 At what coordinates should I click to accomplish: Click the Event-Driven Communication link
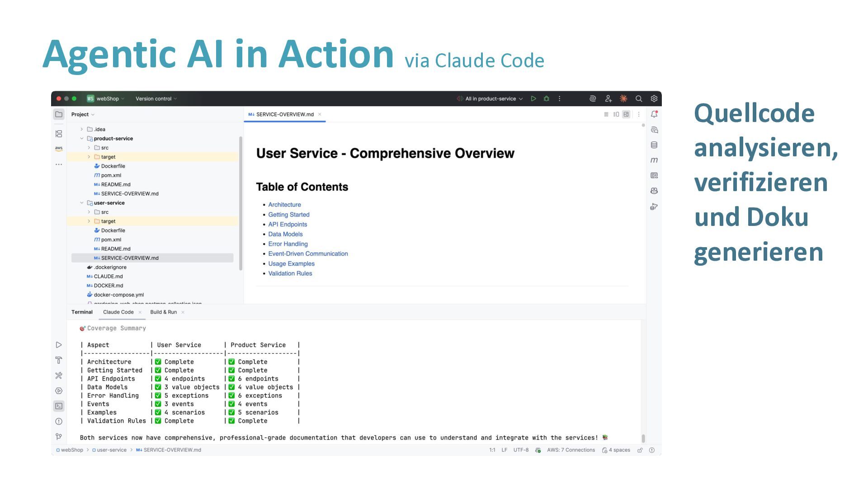point(308,254)
